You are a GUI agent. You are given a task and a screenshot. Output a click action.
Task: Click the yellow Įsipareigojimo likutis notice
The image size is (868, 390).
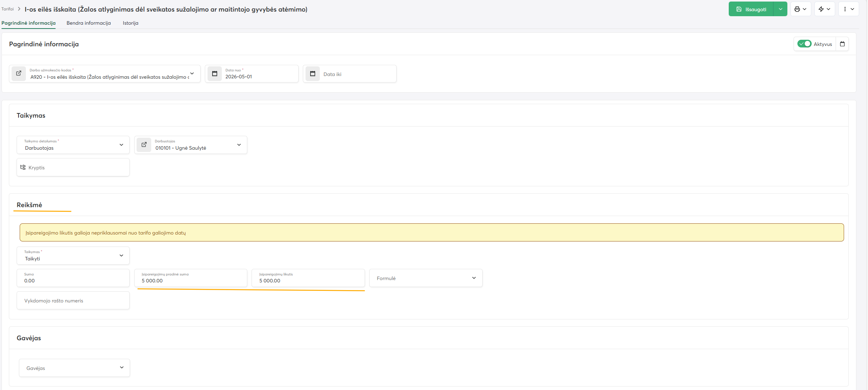(x=432, y=233)
